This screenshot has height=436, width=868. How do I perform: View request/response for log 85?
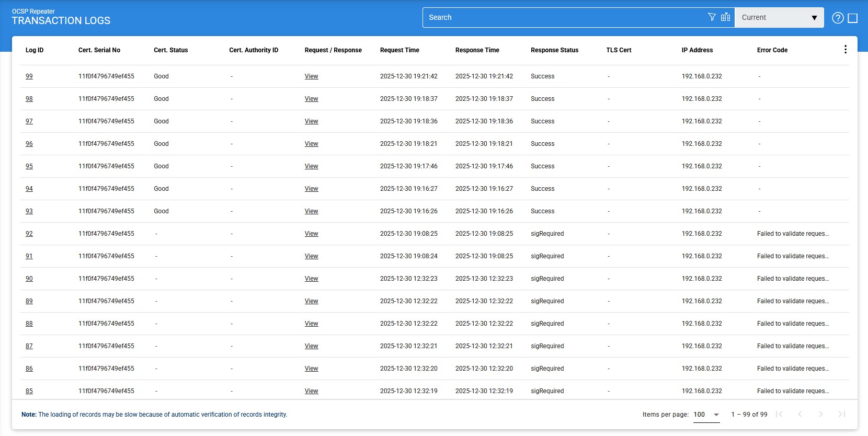[311, 391]
